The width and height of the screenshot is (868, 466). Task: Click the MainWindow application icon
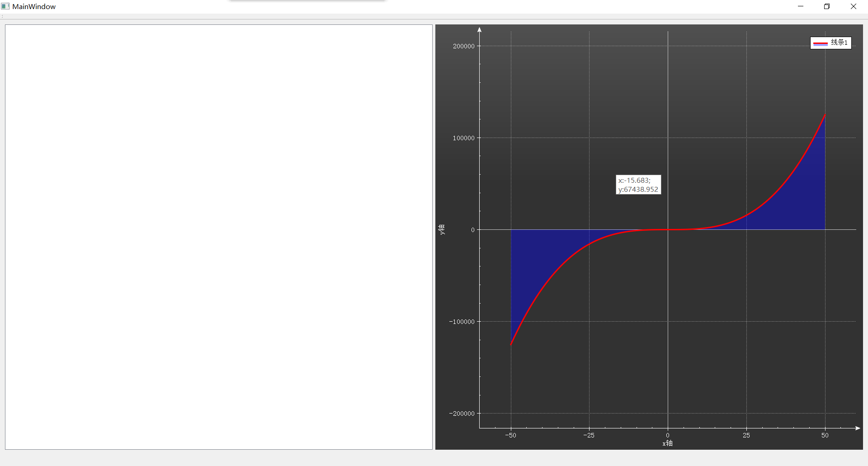pyautogui.click(x=5, y=6)
